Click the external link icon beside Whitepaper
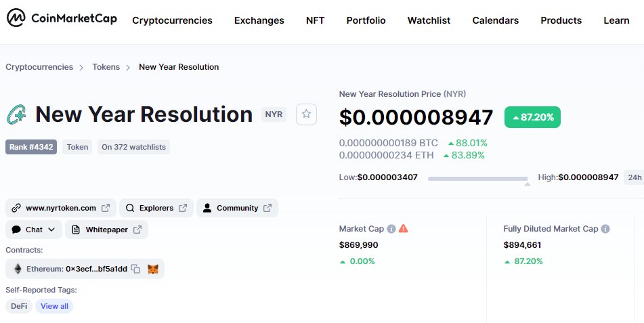644x323 pixels. click(x=137, y=230)
